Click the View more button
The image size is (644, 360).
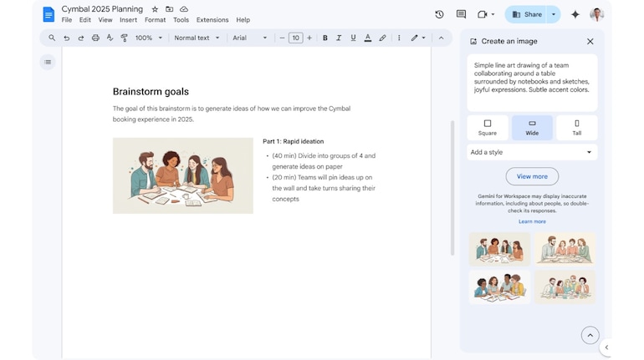point(532,176)
